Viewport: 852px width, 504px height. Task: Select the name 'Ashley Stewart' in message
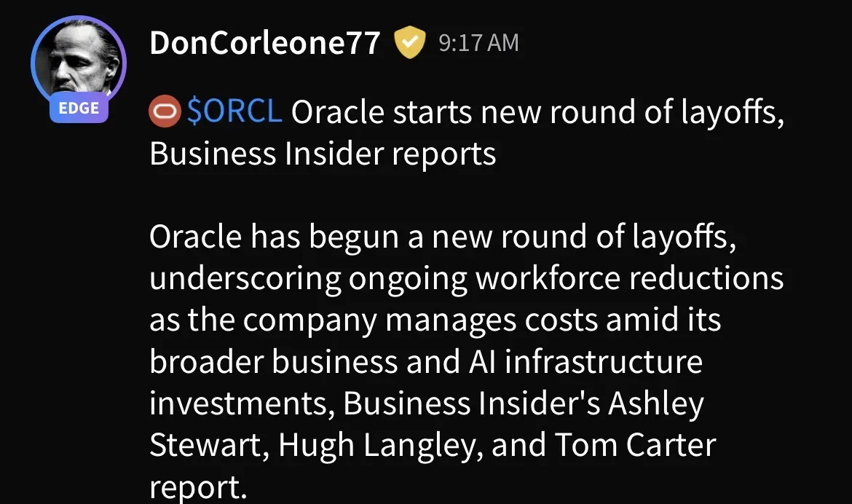point(656,403)
